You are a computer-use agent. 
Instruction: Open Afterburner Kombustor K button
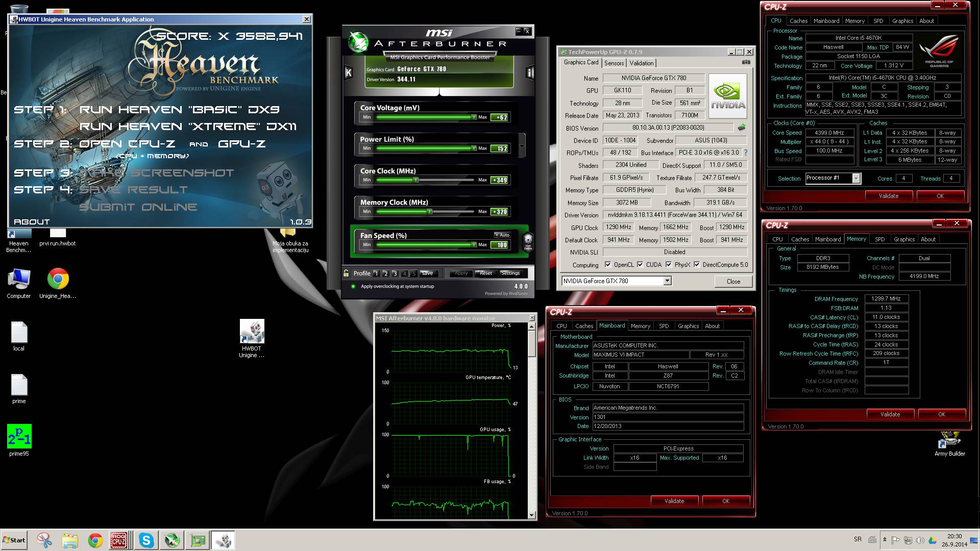(349, 73)
